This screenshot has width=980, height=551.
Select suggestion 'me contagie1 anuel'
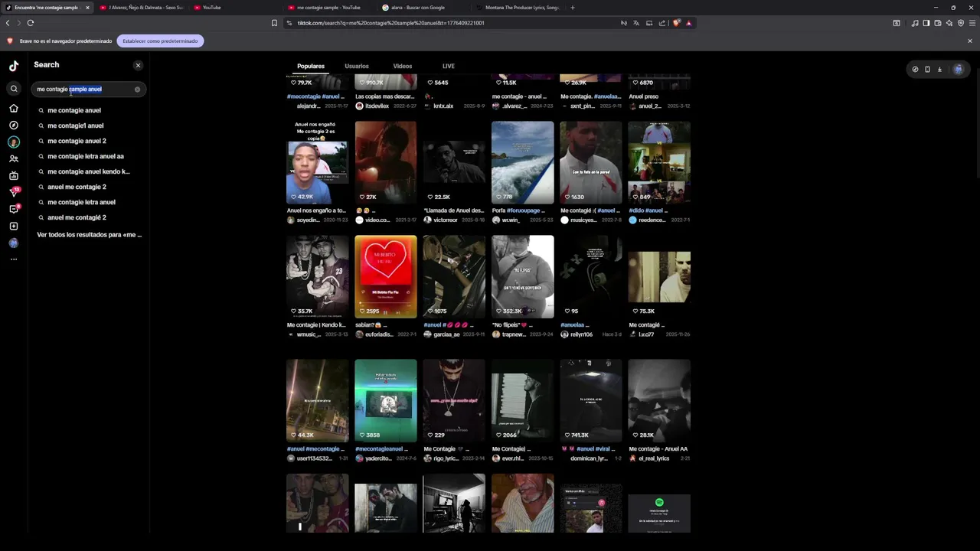pyautogui.click(x=76, y=126)
